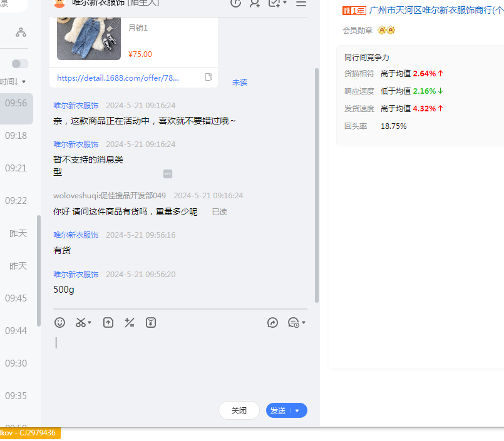Open the detail.1688.com product link

tap(118, 78)
